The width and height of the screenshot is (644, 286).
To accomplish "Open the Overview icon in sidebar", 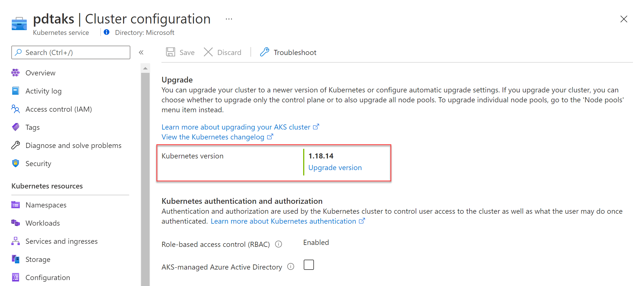I will point(16,73).
